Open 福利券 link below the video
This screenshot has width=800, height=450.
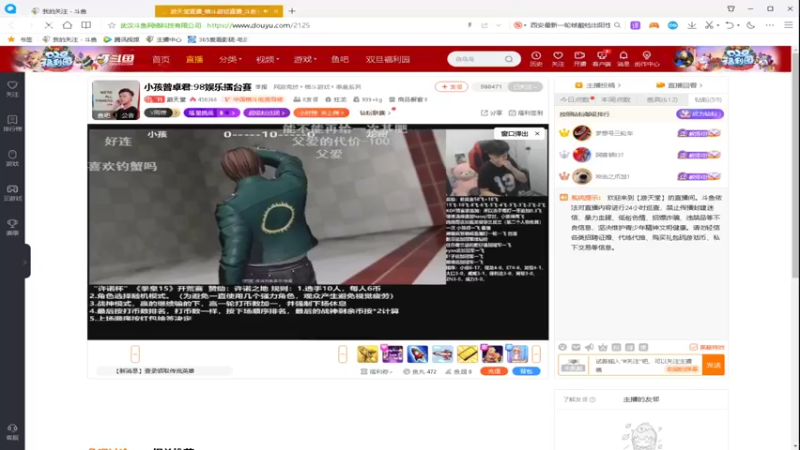click(x=377, y=371)
